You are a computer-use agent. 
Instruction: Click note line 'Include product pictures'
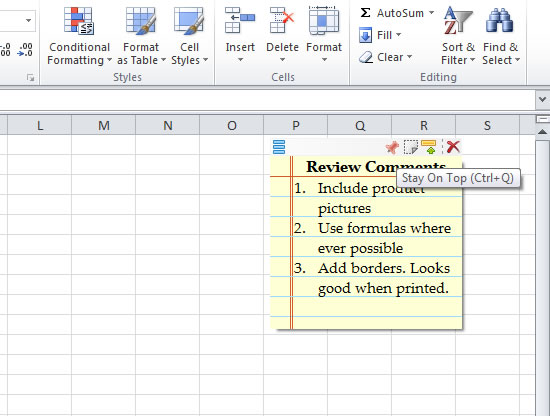point(371,198)
